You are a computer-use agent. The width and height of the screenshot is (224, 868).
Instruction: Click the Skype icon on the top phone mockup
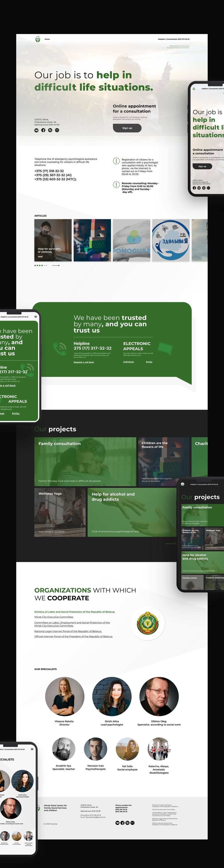tap(204, 188)
